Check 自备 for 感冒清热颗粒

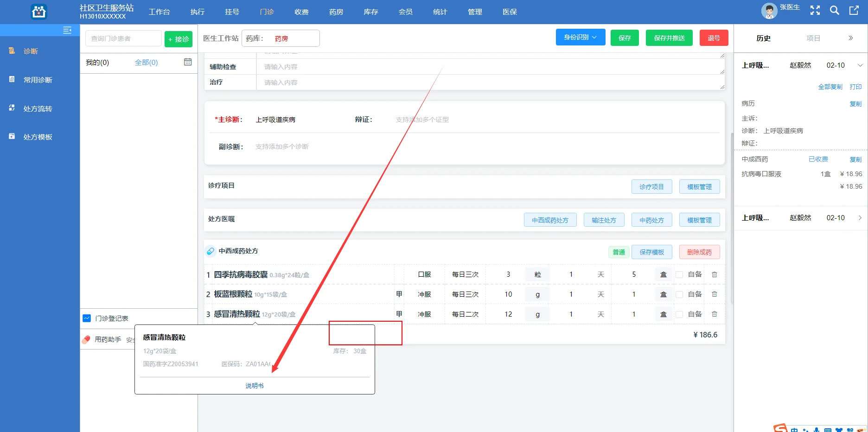point(679,314)
